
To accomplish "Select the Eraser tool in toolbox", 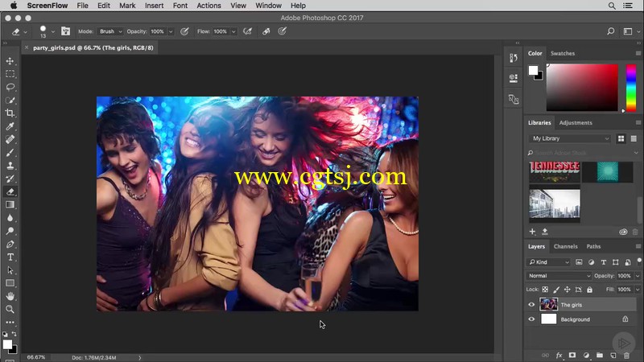I will tap(10, 191).
